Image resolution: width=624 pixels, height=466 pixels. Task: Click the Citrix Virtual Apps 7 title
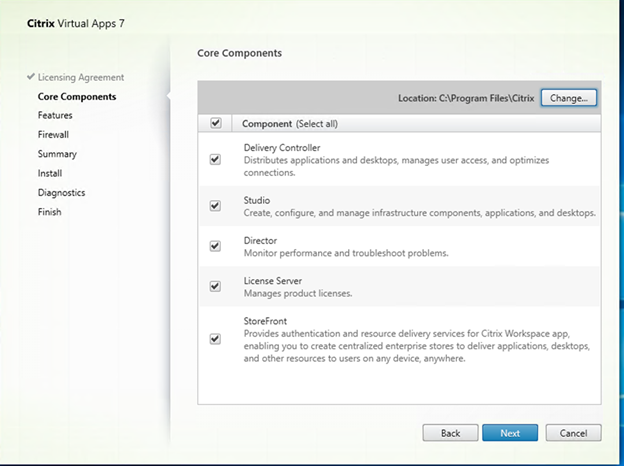[x=76, y=23]
